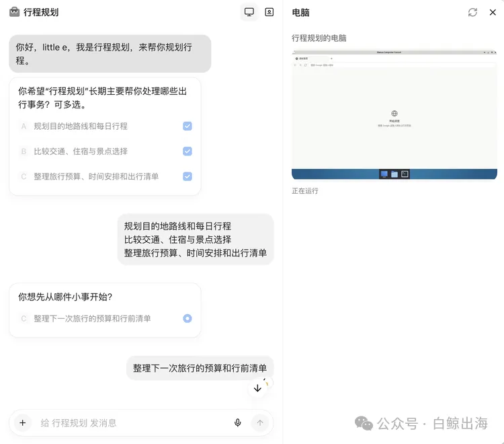
Task: Click the scroll-to-bottom arrow button
Action: 257,388
